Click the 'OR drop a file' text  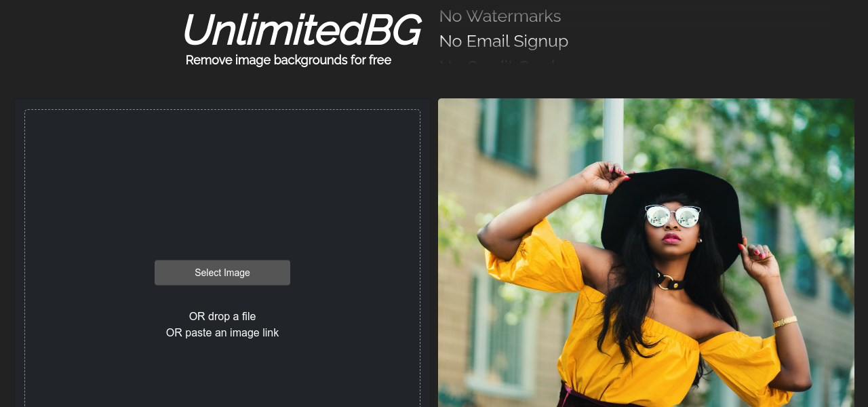(x=222, y=316)
